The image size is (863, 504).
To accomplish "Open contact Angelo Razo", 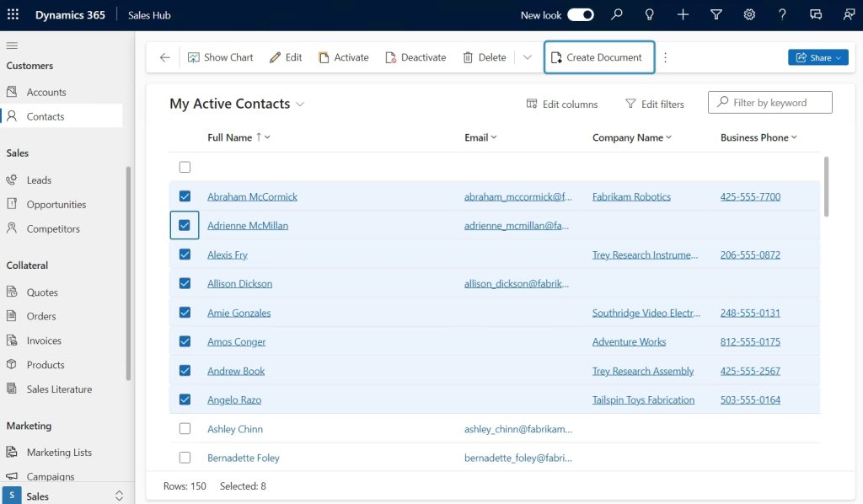I will [x=234, y=400].
